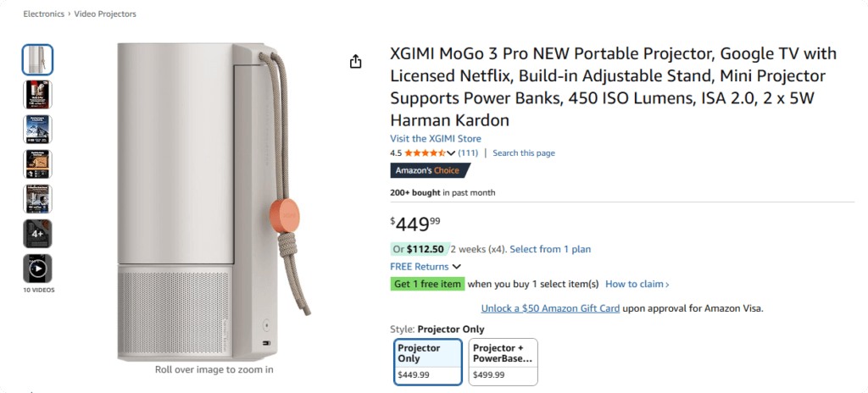The width and height of the screenshot is (868, 393).
Task: Open Video Projectors breadcrumb category
Action: 105,14
